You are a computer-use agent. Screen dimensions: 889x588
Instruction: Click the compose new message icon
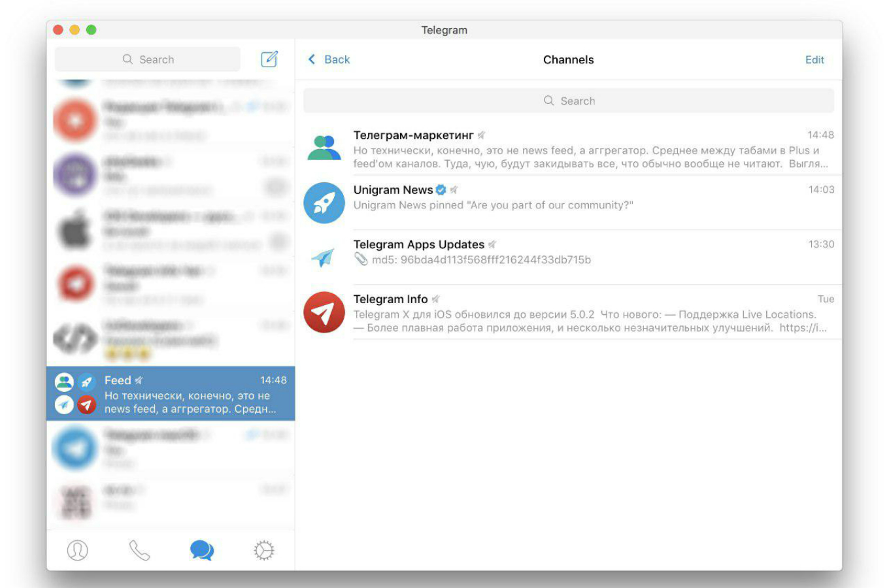(269, 59)
